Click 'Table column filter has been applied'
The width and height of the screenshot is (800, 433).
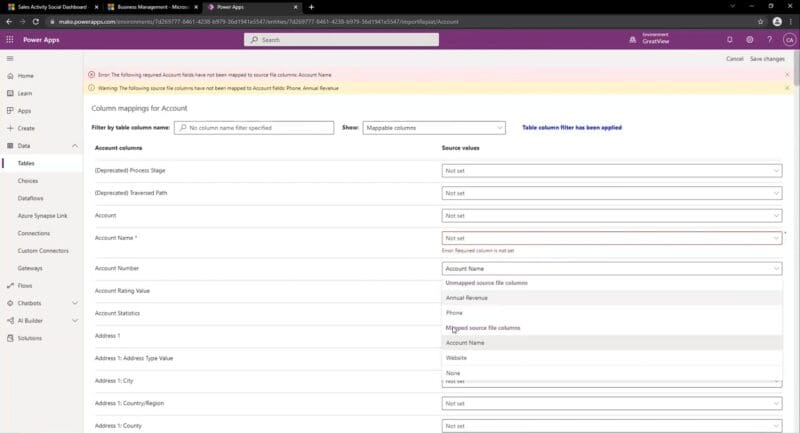pyautogui.click(x=572, y=128)
